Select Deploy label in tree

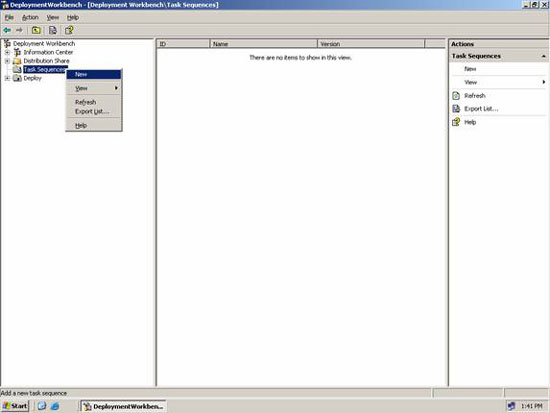(x=32, y=78)
